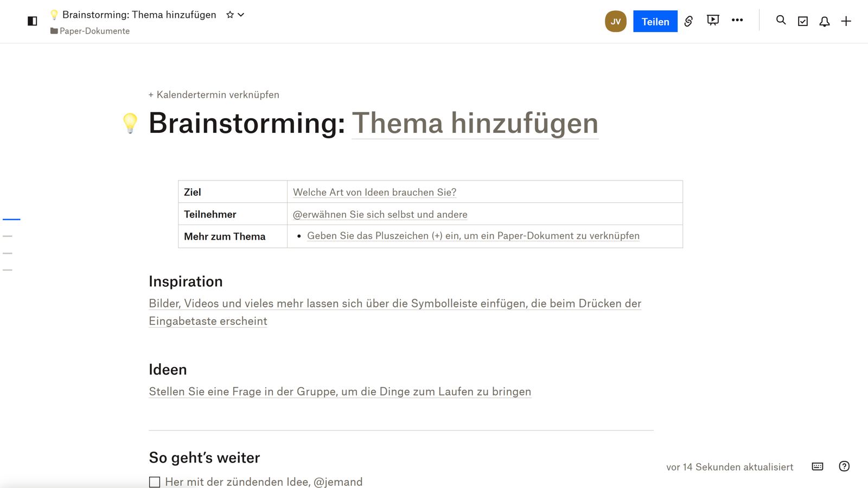The image size is (868, 488).
Task: Click the 'Thema hinzufügen' title placeholder
Action: coord(475,124)
